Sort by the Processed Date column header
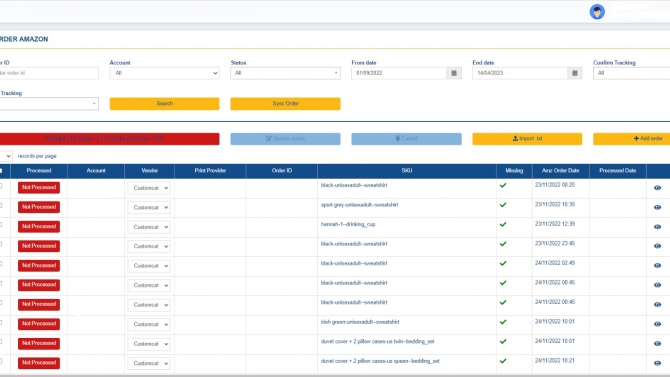Viewport: 670px width, 377px height. (x=618, y=171)
